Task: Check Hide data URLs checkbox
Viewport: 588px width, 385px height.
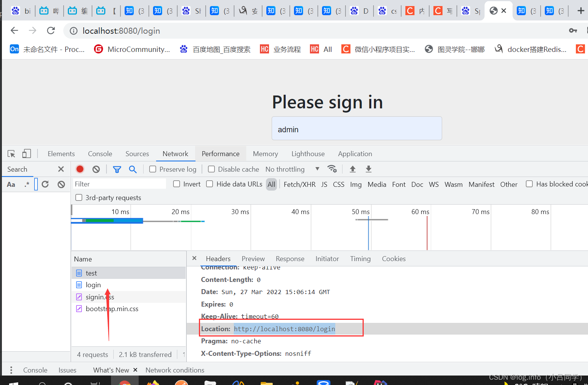Action: [210, 184]
